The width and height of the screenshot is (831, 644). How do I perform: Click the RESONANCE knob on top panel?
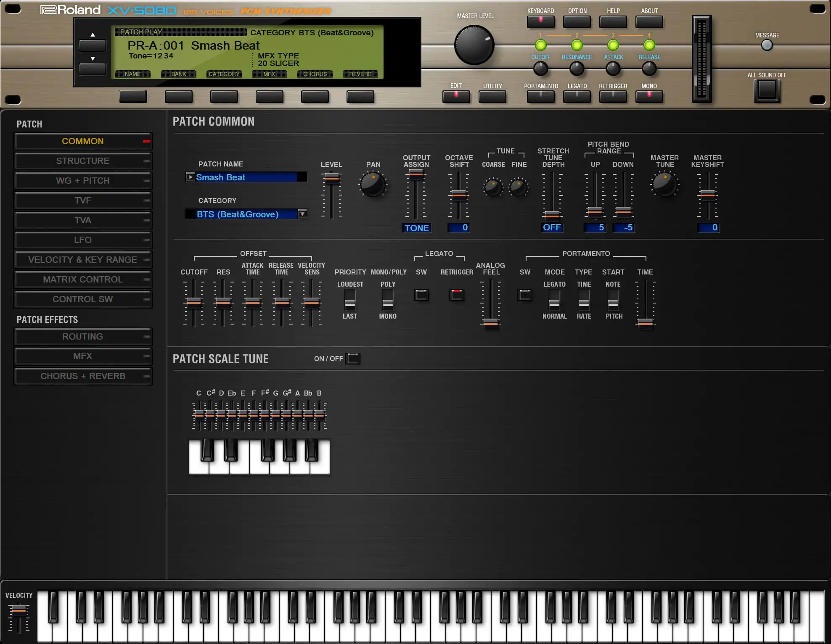[x=577, y=69]
